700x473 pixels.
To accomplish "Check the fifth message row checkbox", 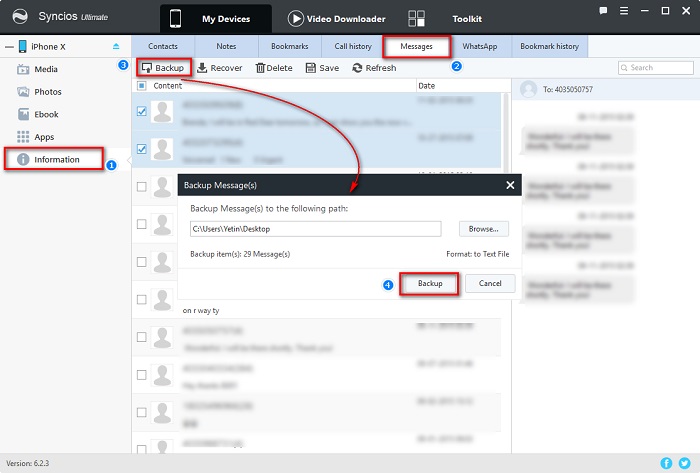I will 142,262.
